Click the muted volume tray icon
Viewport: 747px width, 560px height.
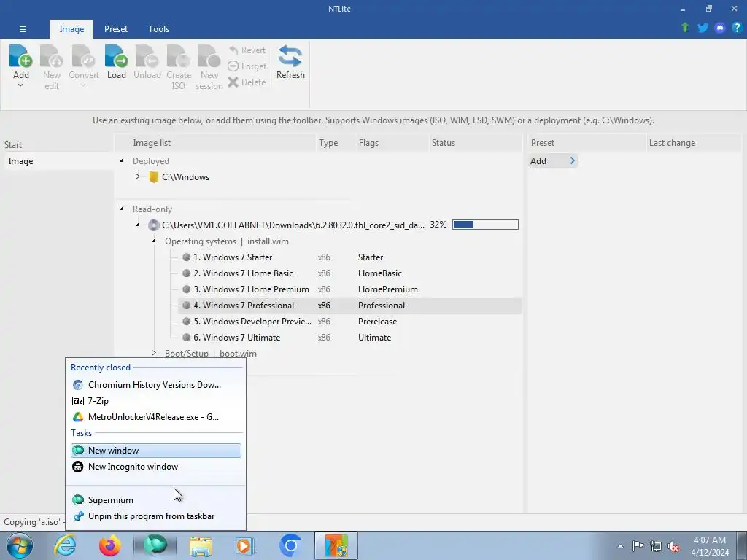coord(673,546)
